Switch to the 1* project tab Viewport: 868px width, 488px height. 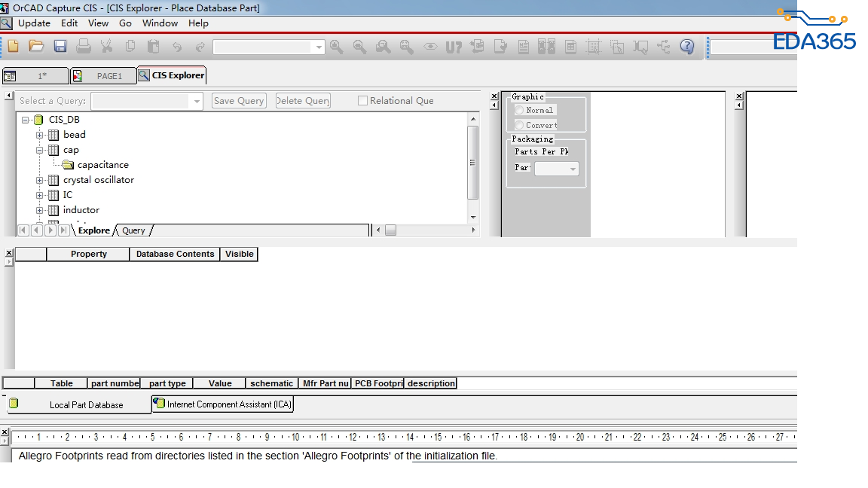36,76
